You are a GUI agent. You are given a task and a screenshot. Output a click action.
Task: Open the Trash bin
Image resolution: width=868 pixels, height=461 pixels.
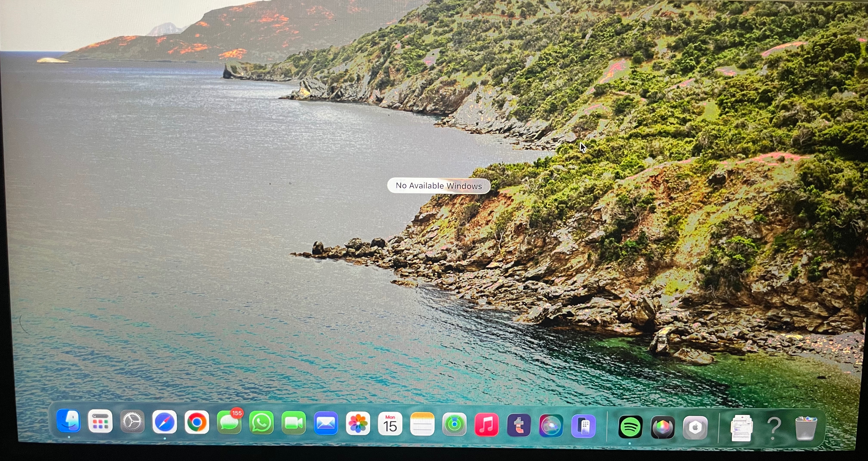[806, 428]
